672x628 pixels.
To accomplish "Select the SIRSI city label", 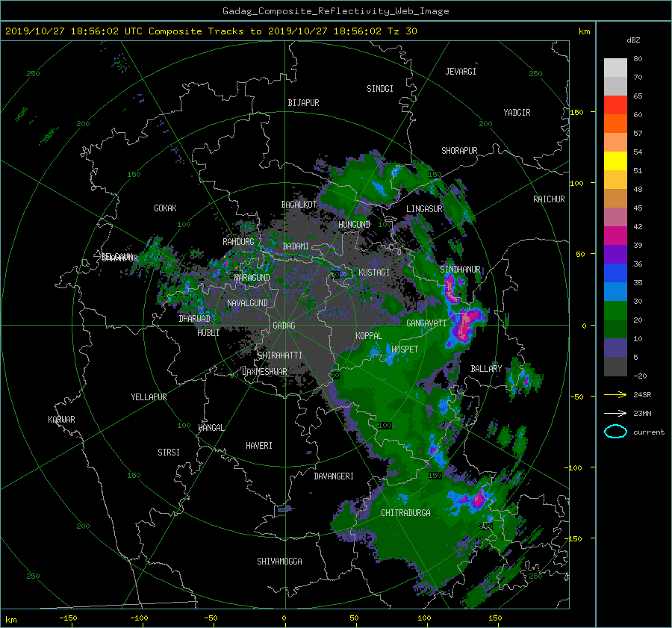I will point(169,453).
